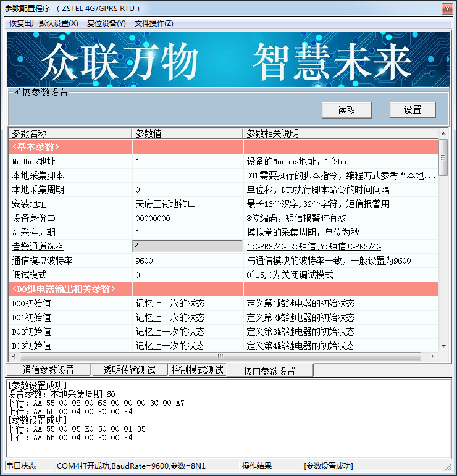Click description 定义第4路继电器的初始状态
Screen dimensions: 457x476
click(x=301, y=346)
